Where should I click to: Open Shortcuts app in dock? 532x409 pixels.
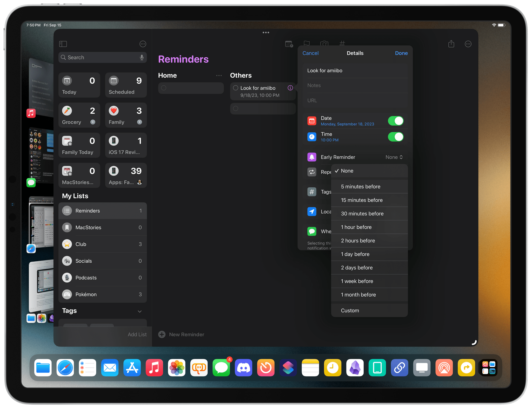pos(288,367)
